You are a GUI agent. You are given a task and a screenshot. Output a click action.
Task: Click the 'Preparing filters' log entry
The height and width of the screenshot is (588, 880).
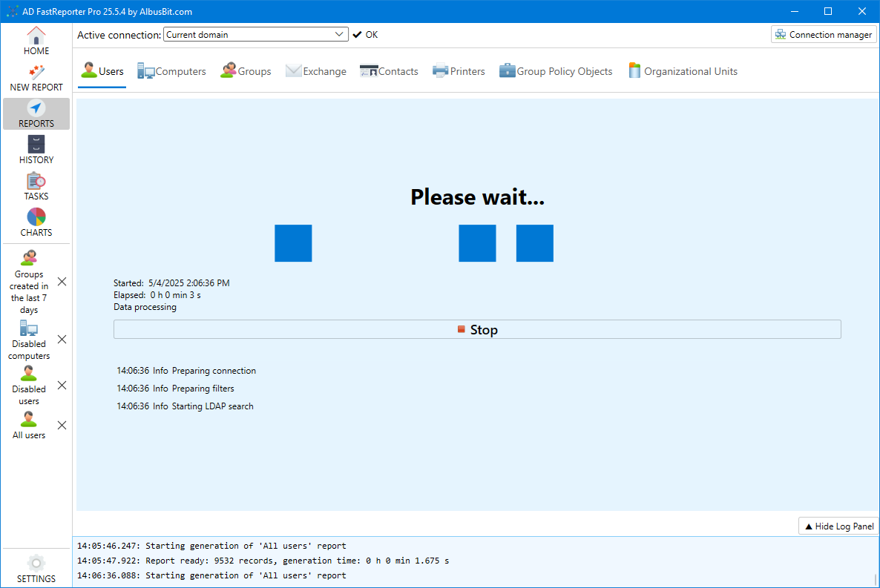coord(175,389)
